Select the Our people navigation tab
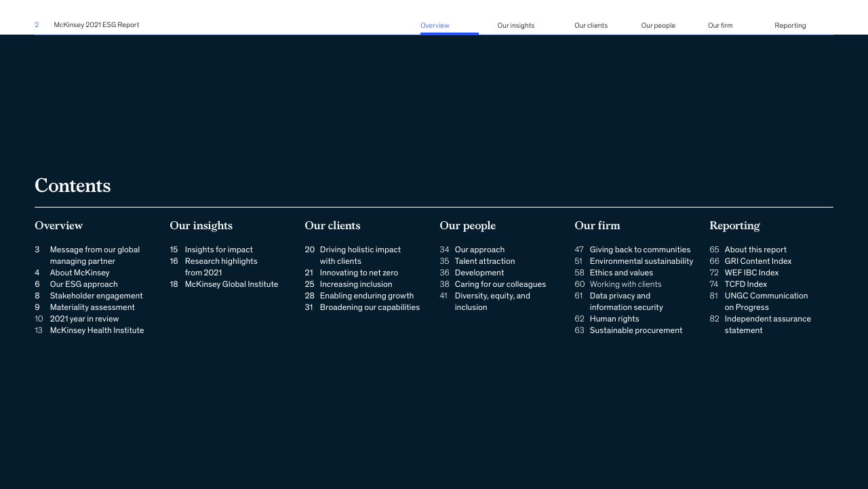868x489 pixels. point(658,26)
